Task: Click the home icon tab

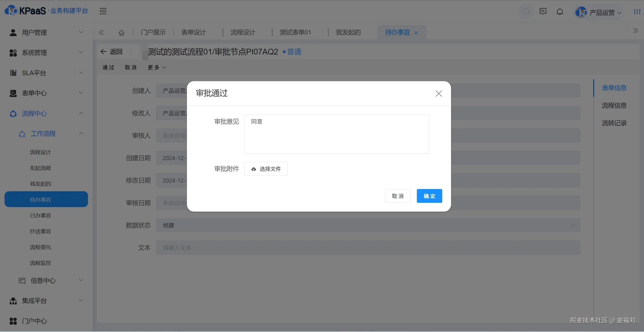Action: [122, 33]
